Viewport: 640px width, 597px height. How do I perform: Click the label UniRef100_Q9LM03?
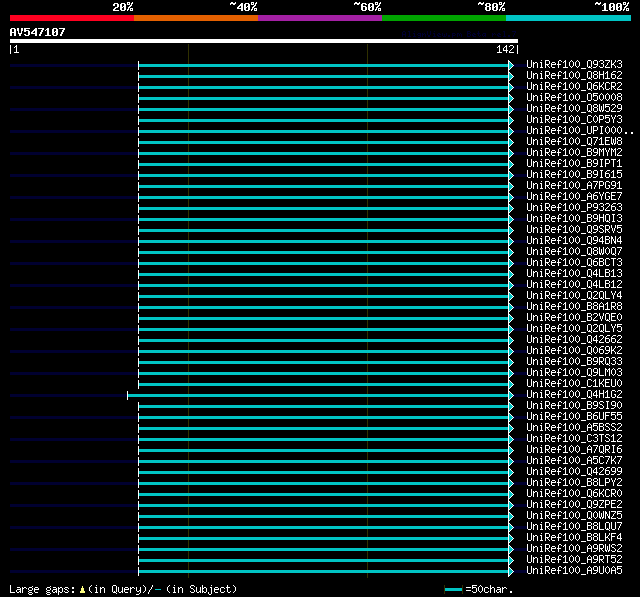click(574, 373)
